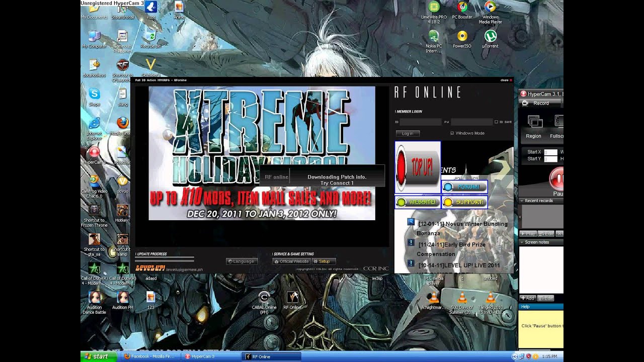Launch Audition Dance Battle icon
644x362 pixels.
pos(94,303)
